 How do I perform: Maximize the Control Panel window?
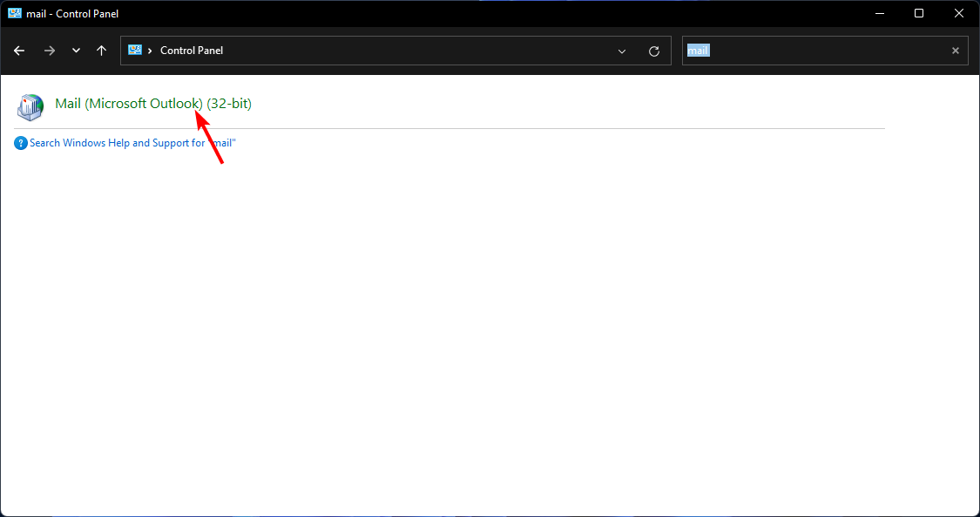click(x=919, y=13)
